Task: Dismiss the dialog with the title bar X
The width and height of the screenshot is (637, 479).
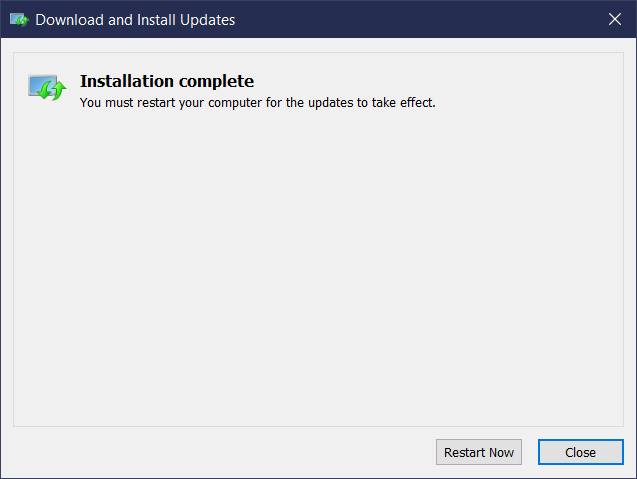Action: point(614,19)
